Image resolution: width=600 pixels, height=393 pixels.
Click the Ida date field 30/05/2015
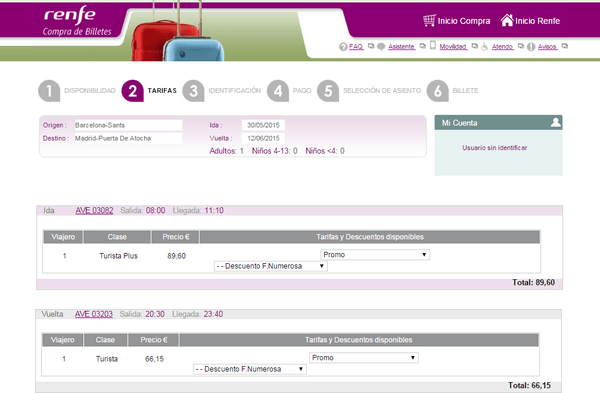click(x=263, y=125)
